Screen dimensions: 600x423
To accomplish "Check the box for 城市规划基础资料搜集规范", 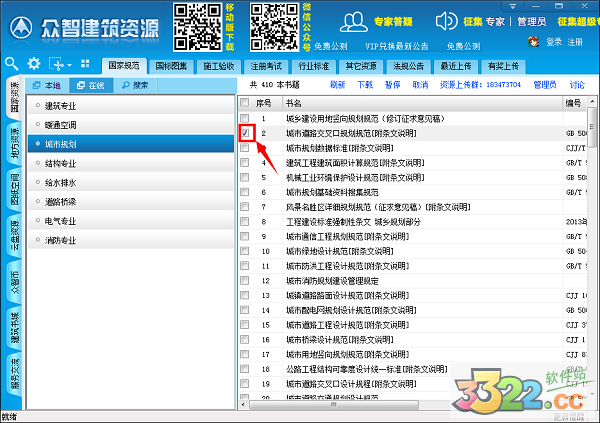I will (x=245, y=192).
